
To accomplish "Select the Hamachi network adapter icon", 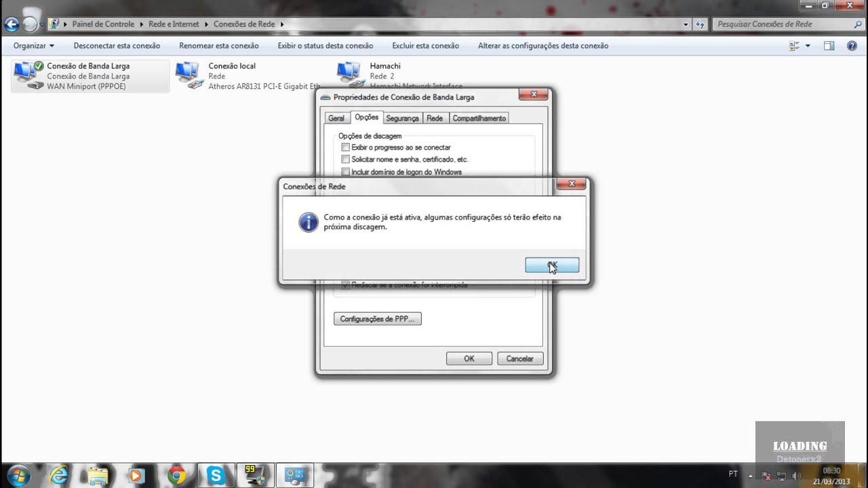I will [351, 75].
